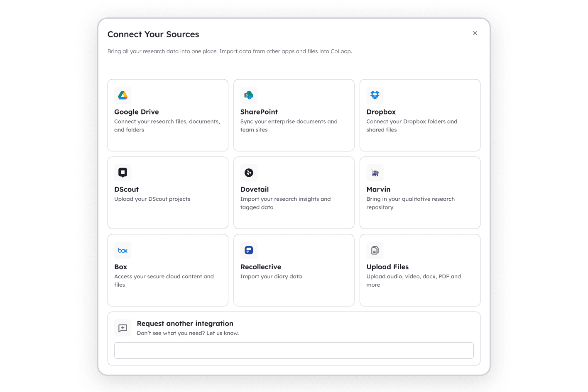Click the Recollective logo icon
The height and width of the screenshot is (392, 588).
(x=249, y=250)
